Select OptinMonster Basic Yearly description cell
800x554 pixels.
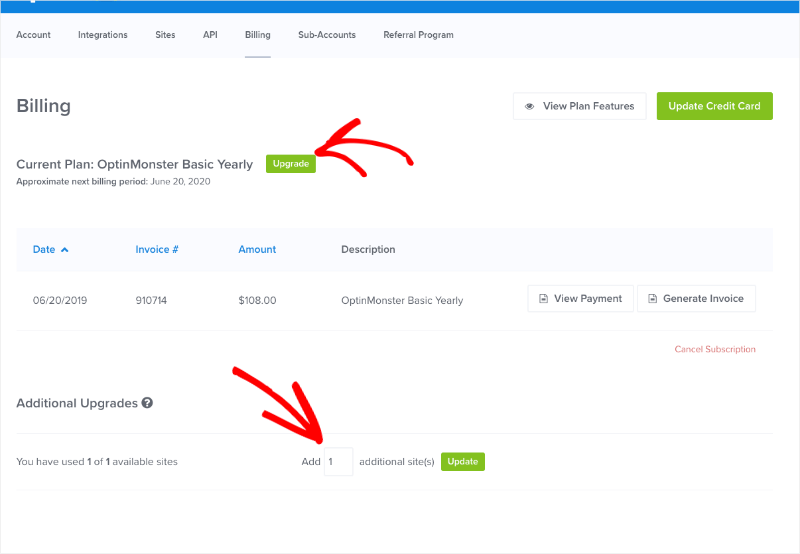point(402,300)
